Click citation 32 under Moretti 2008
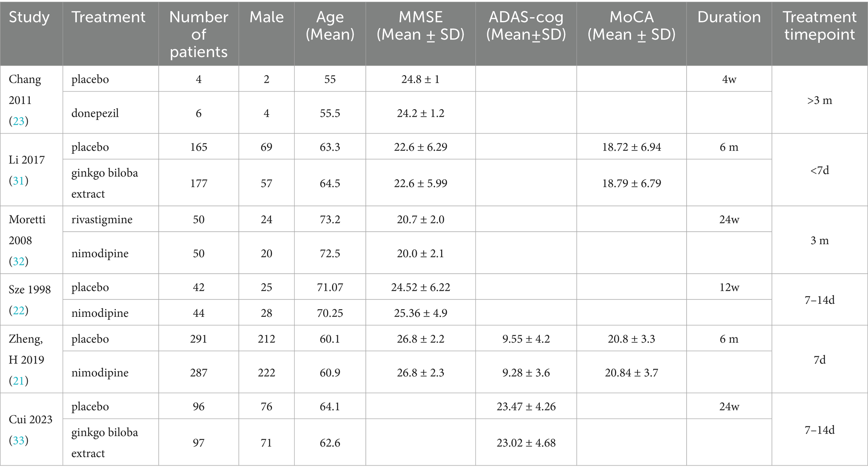This screenshot has width=868, height=473. (19, 261)
